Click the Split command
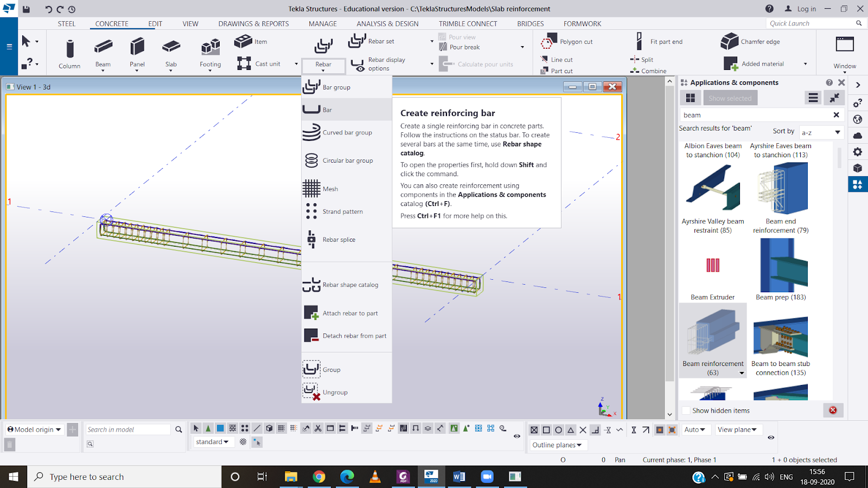The height and width of the screenshot is (488, 868). point(642,60)
